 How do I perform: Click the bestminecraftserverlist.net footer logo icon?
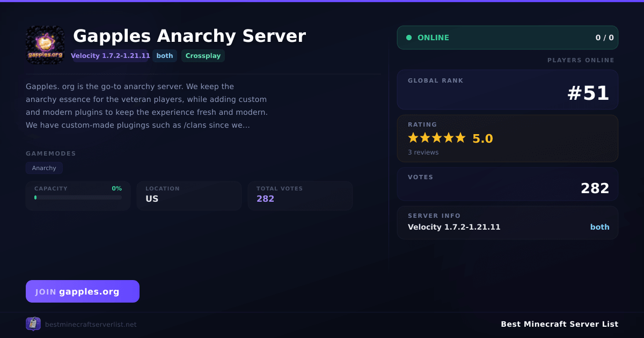(x=33, y=324)
